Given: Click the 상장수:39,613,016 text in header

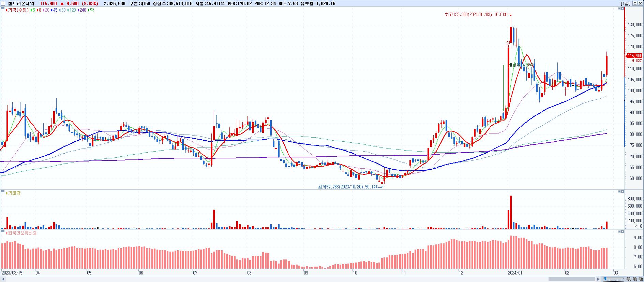Looking at the screenshot, I should click(x=173, y=3).
